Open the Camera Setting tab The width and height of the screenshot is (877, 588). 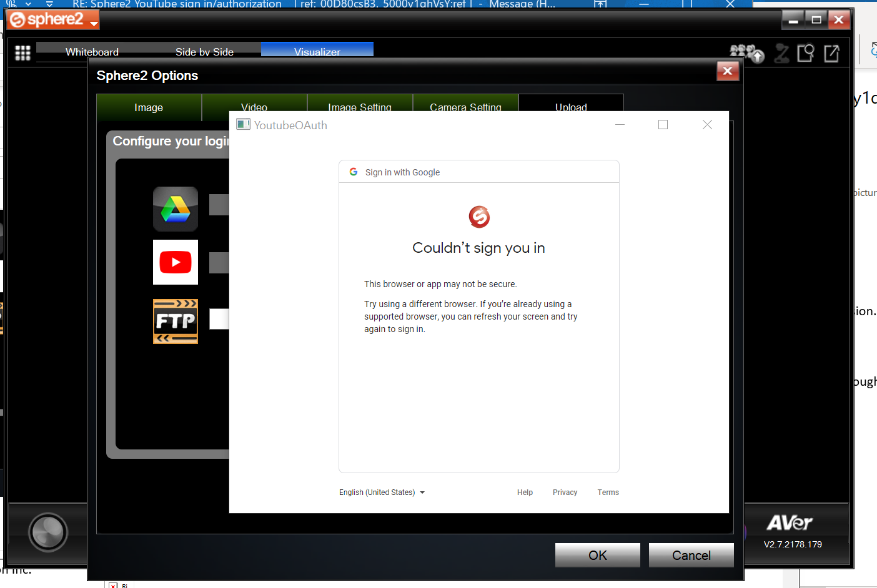click(465, 104)
